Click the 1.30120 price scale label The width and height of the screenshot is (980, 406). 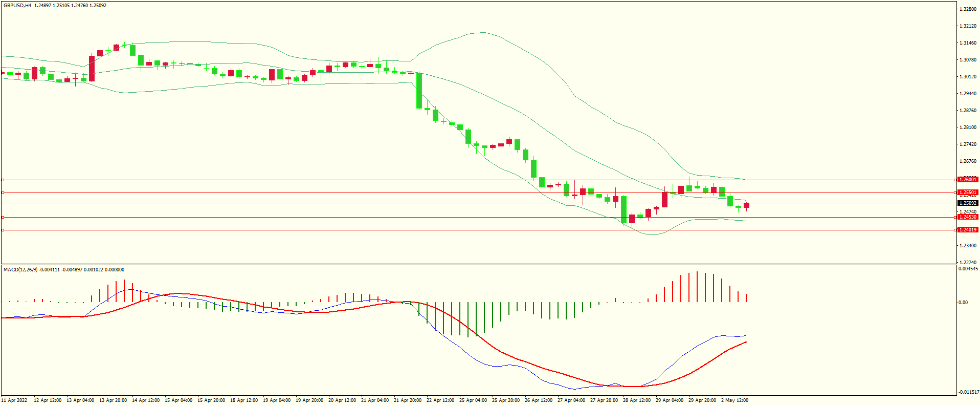[x=968, y=77]
